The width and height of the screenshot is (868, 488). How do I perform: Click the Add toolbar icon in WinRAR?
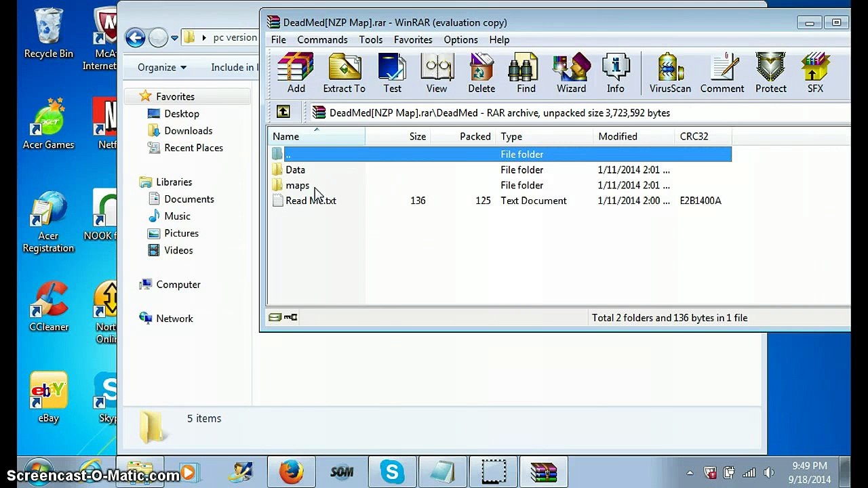click(296, 73)
